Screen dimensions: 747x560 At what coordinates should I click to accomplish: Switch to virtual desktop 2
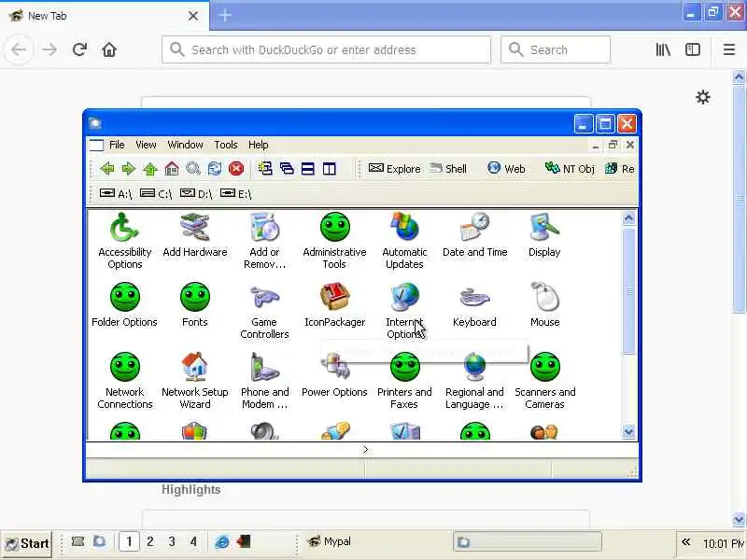pos(150,541)
